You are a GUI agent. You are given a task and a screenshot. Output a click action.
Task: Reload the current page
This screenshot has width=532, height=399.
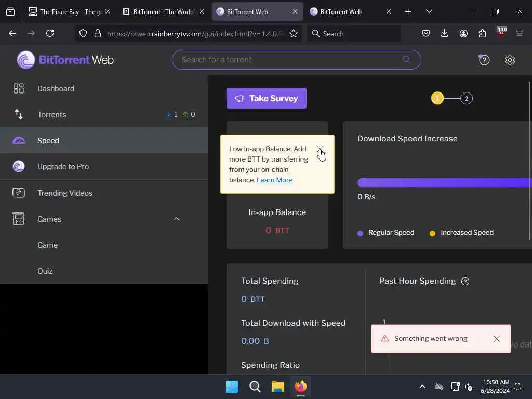pos(50,33)
